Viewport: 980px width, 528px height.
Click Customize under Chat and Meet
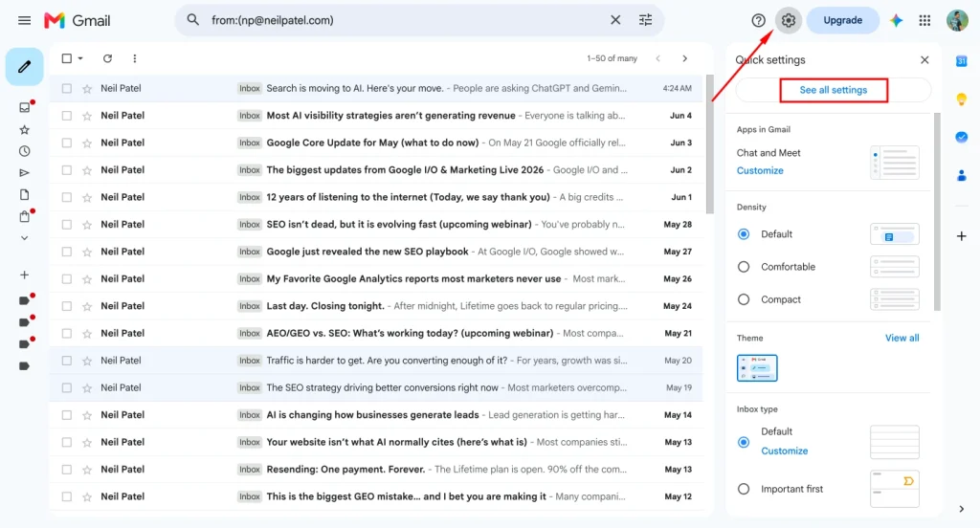pyautogui.click(x=759, y=170)
